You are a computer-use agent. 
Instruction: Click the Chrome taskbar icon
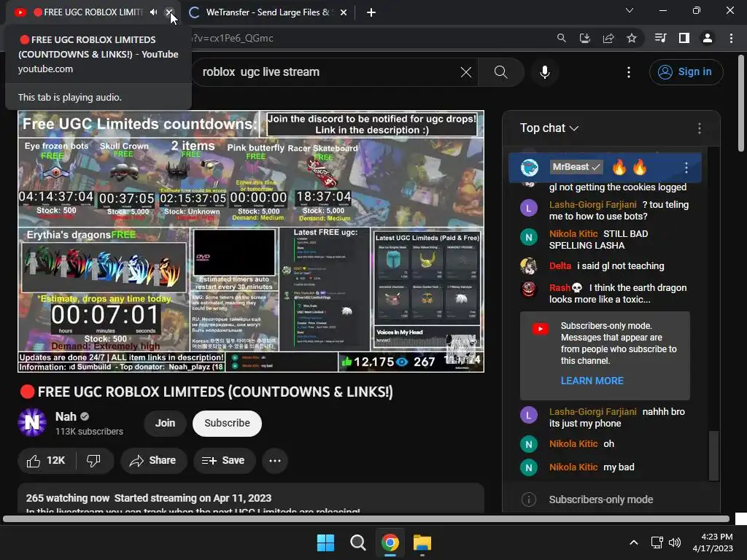pos(390,542)
